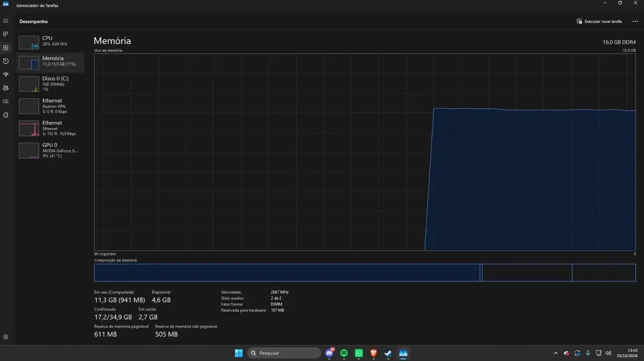This screenshot has width=644, height=361.
Task: Open the Services page icon
Action: [x=6, y=115]
